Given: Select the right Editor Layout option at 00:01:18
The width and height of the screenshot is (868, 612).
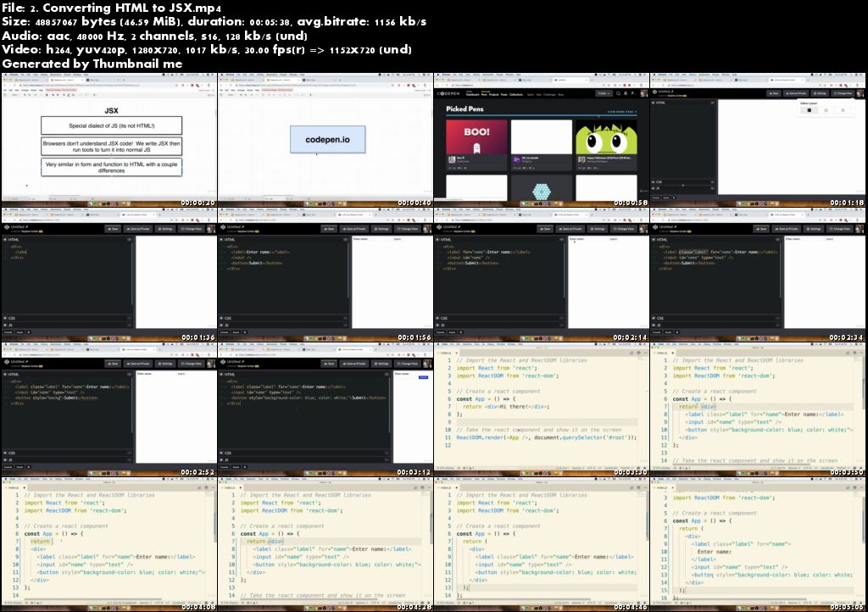Looking at the screenshot, I should click(x=843, y=110).
